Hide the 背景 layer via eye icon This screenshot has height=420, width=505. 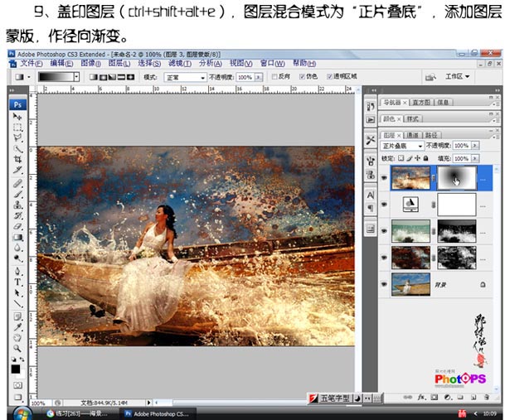coord(382,284)
